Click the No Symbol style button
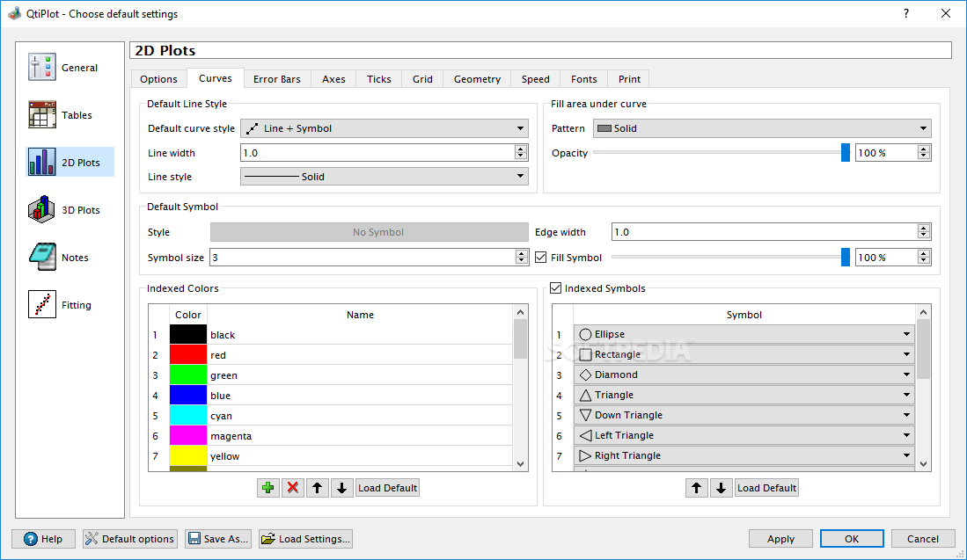The image size is (967, 560). click(370, 232)
